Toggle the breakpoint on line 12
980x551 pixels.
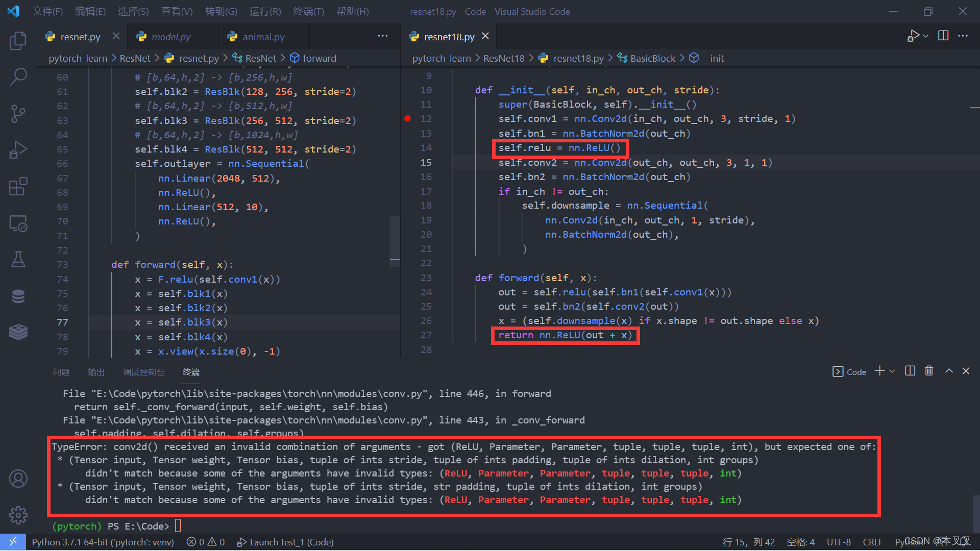(x=407, y=118)
